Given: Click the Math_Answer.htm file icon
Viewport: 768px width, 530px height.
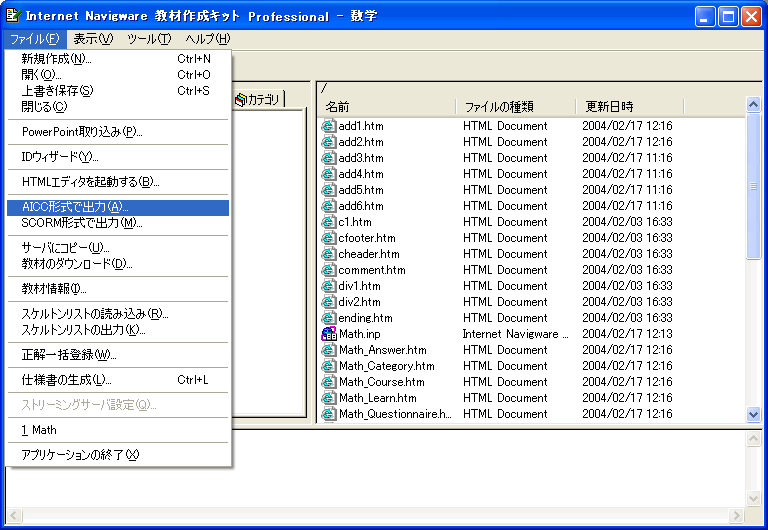Looking at the screenshot, I should pos(328,350).
